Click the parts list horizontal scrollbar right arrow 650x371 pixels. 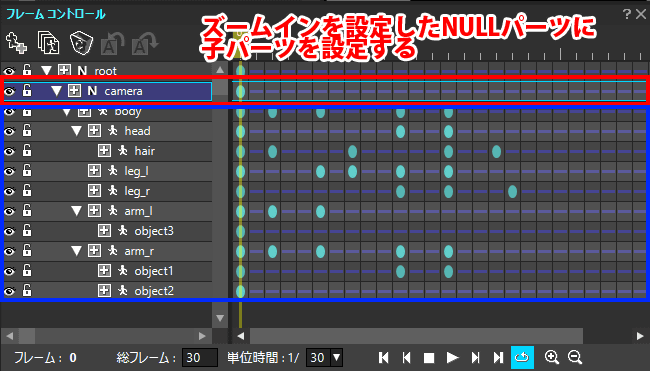pos(202,336)
